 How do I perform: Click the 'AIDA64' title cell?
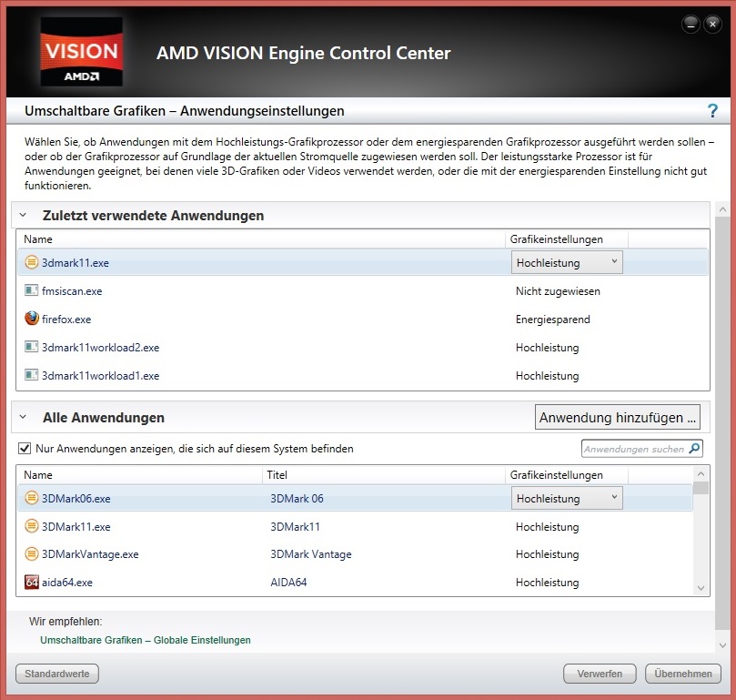(288, 583)
